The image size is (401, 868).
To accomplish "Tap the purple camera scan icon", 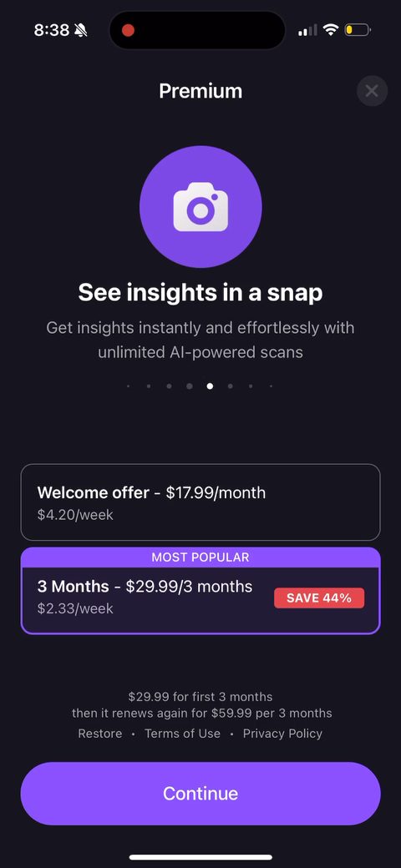I will pos(200,207).
